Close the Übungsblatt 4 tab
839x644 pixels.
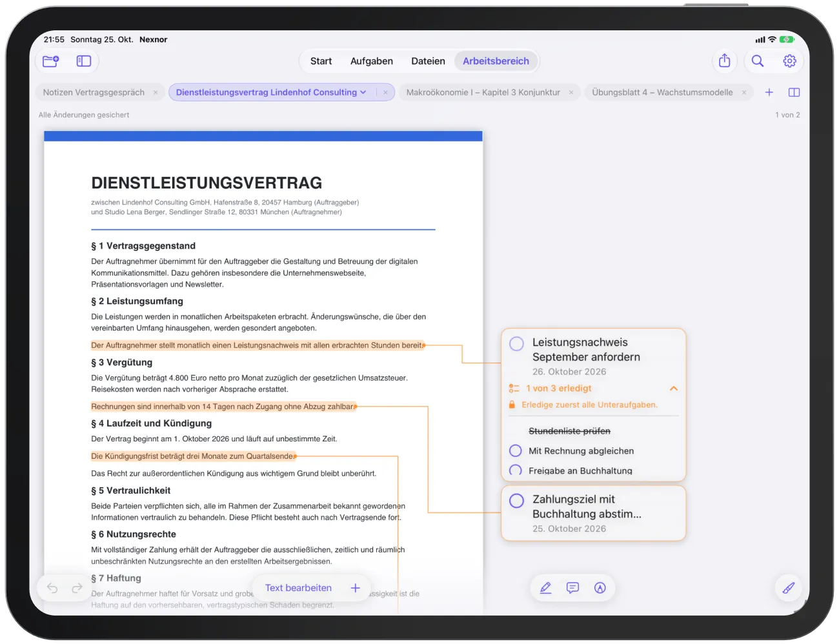(744, 92)
